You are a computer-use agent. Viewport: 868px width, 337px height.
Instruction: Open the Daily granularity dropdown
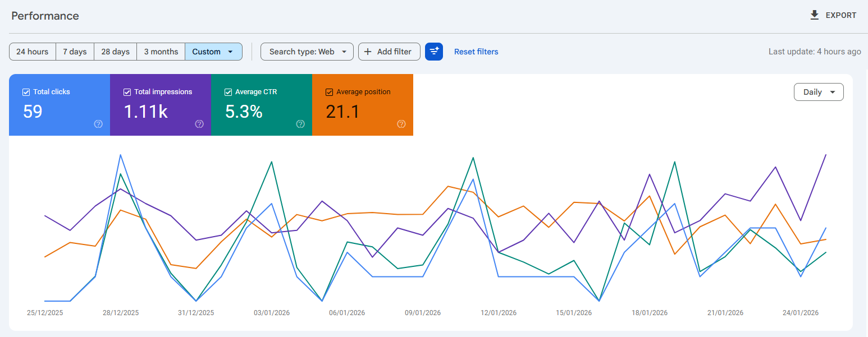pos(818,91)
